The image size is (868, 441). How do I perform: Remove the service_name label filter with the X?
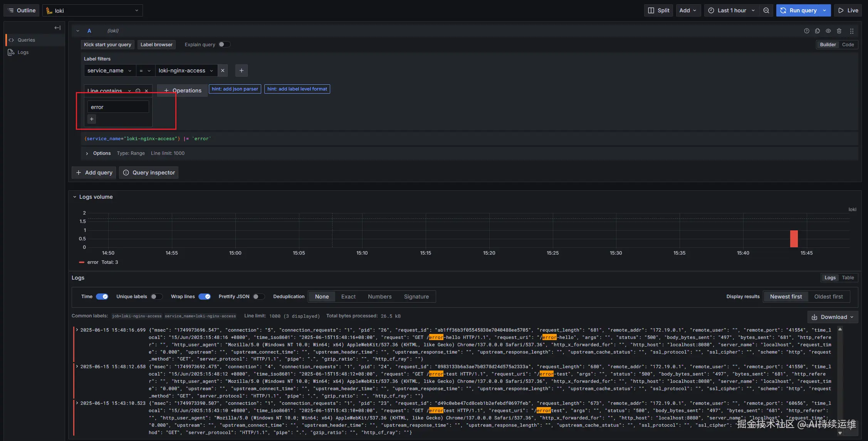click(223, 70)
